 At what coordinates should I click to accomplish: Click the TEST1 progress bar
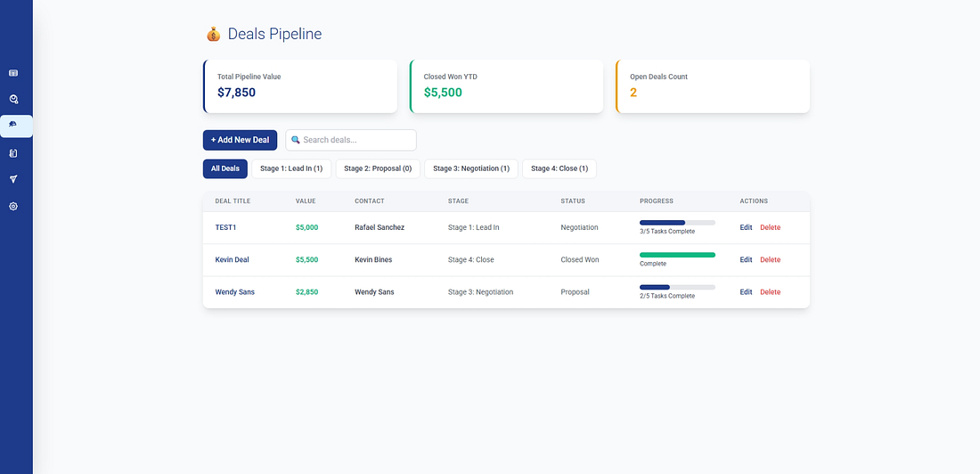tap(677, 223)
